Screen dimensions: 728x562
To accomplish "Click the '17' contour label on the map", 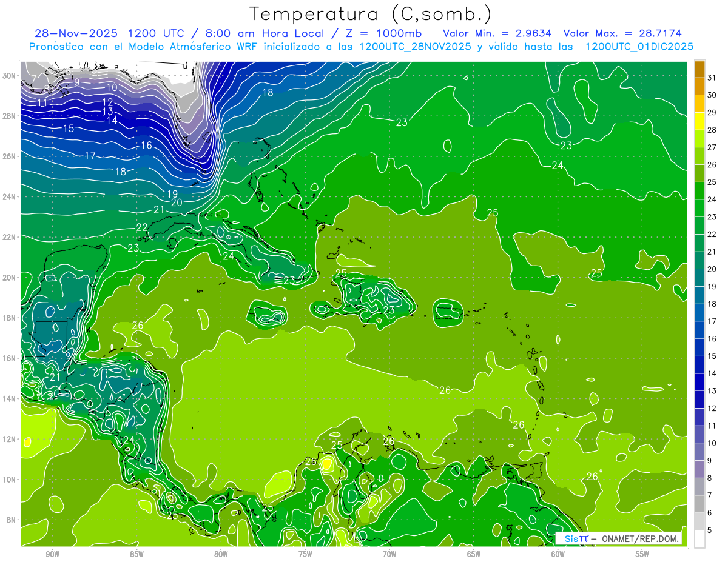I will click(90, 156).
